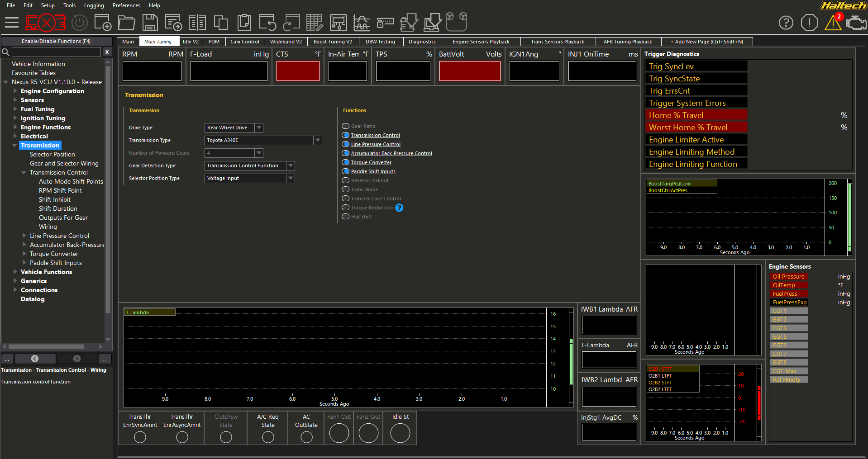868x459 pixels.
Task: Click the question mark help icon in toolbar
Action: (x=786, y=23)
